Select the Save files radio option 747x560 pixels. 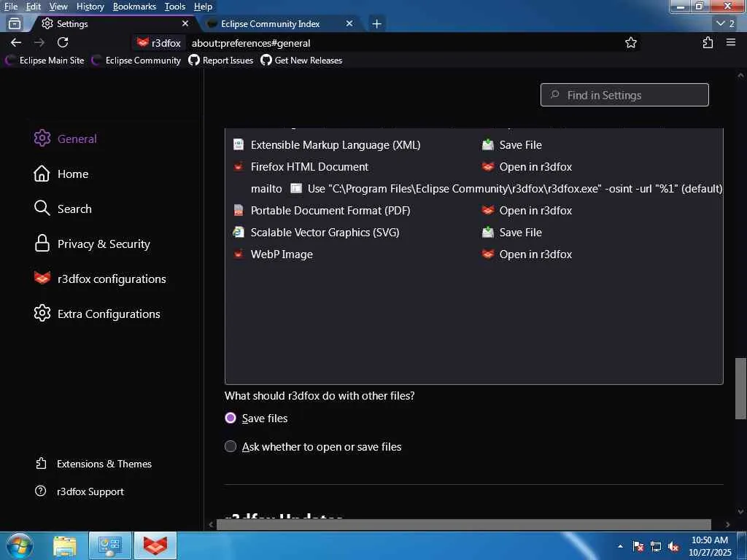click(x=230, y=418)
